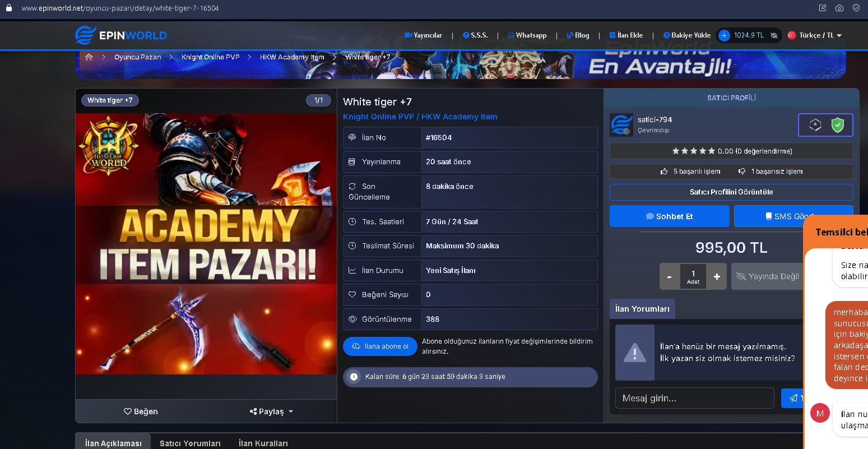Click the browser camera screenshot icon
The image size is (868, 449).
pyautogui.click(x=839, y=8)
